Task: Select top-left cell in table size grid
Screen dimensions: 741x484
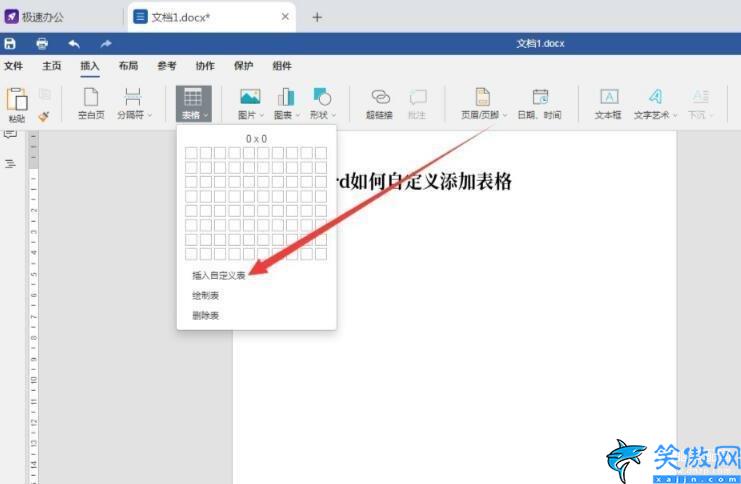Action: [191, 153]
